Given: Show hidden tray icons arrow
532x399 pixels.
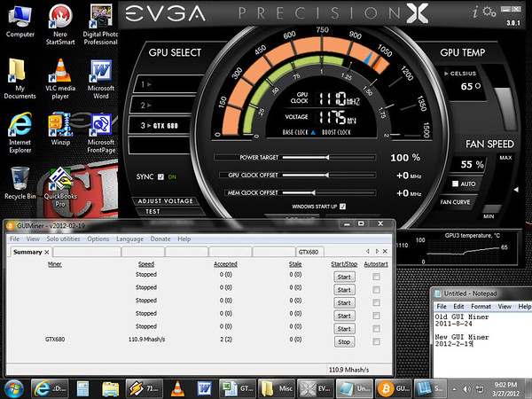Looking at the screenshot, I should pyautogui.click(x=454, y=389).
